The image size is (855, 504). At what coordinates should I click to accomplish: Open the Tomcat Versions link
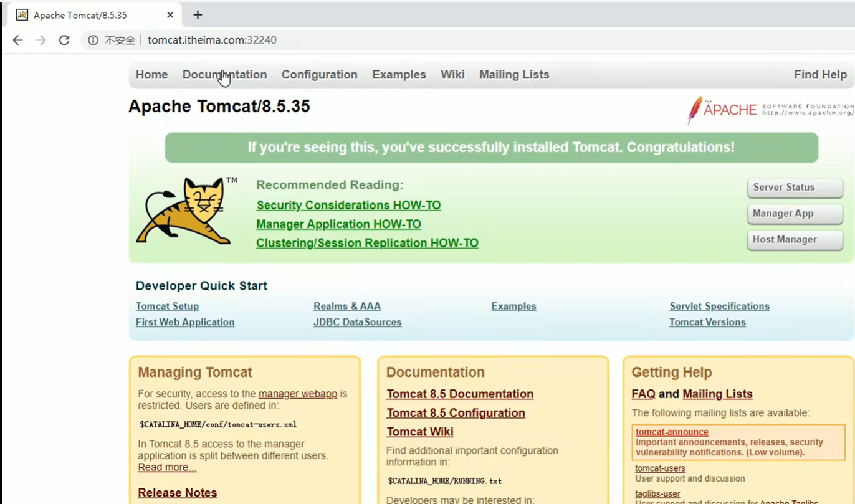tap(707, 323)
